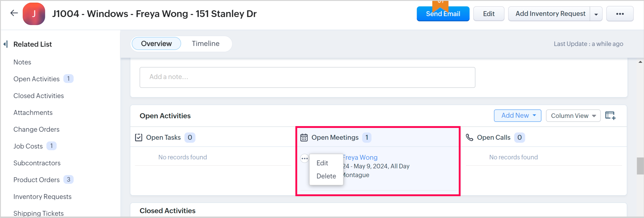Click the Send Email button
Viewport: 644px width, 218px height.
click(x=443, y=14)
